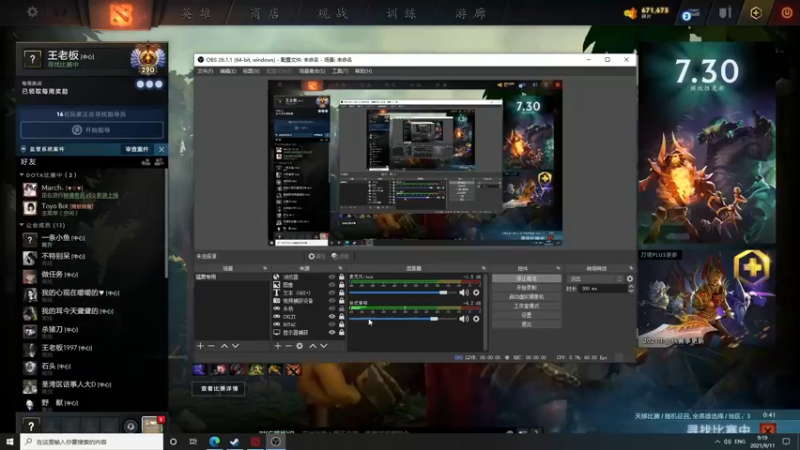
Task: Open source properties gear in sources toolbar
Action: (299, 346)
